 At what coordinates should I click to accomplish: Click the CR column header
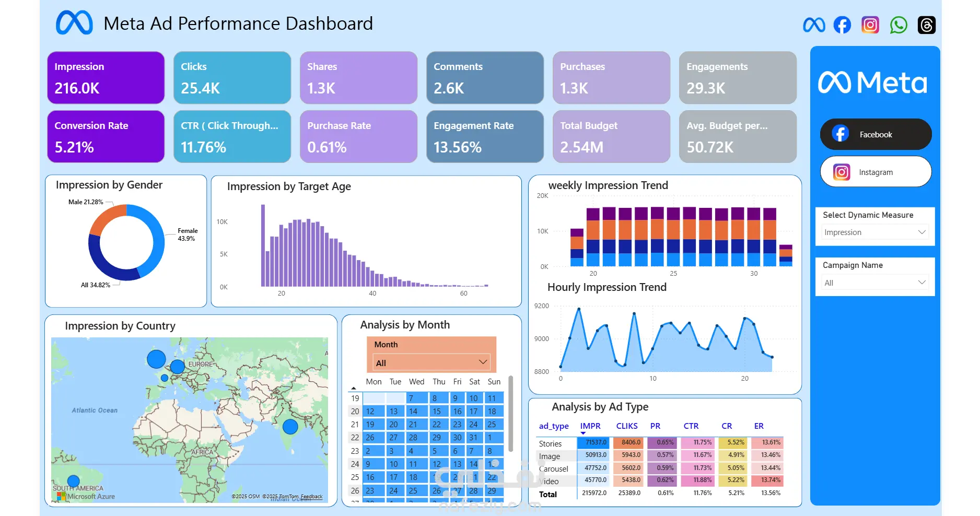coord(727,426)
